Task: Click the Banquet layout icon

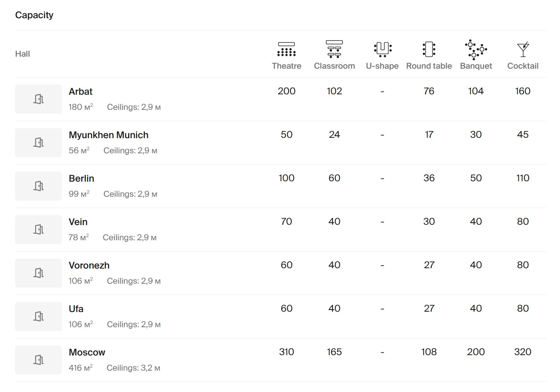Action: click(x=476, y=49)
